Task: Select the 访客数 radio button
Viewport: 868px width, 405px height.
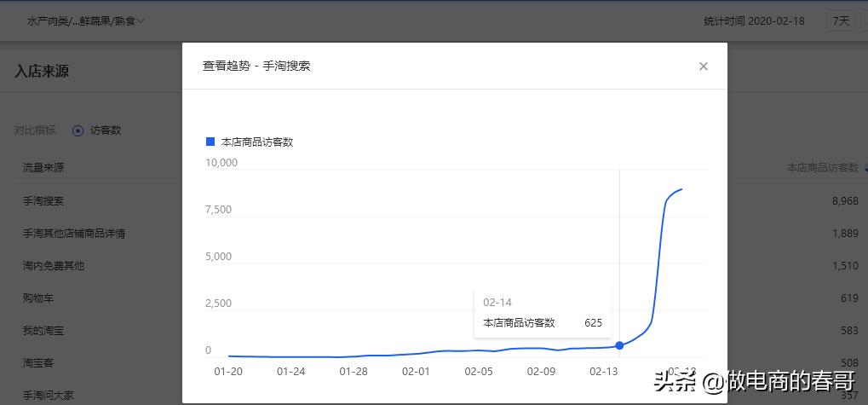Action: [78, 130]
